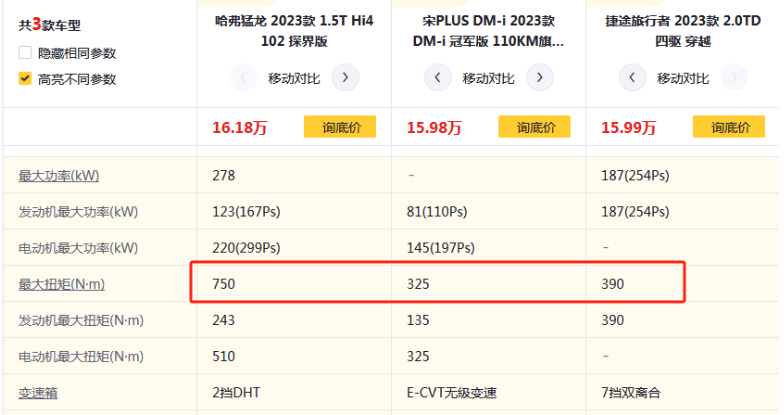Click the 共3款车型 count text
784x415 pixels.
click(50, 24)
